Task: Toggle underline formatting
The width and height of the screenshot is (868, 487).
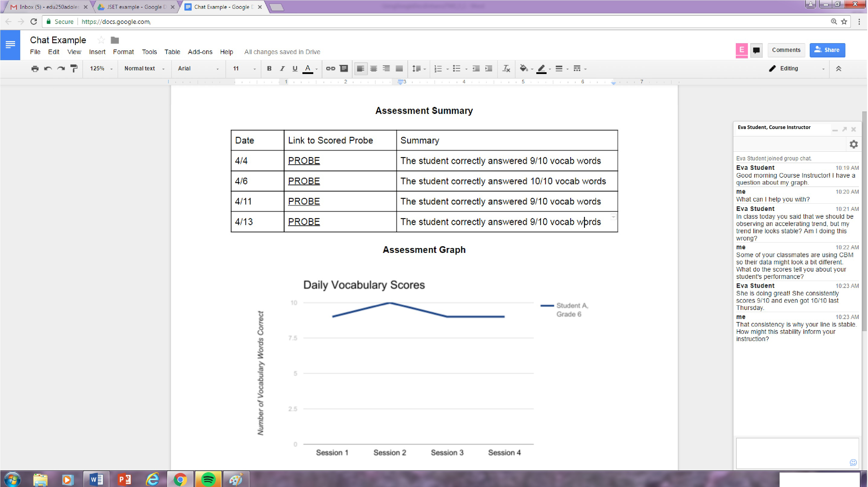Action: [x=295, y=69]
